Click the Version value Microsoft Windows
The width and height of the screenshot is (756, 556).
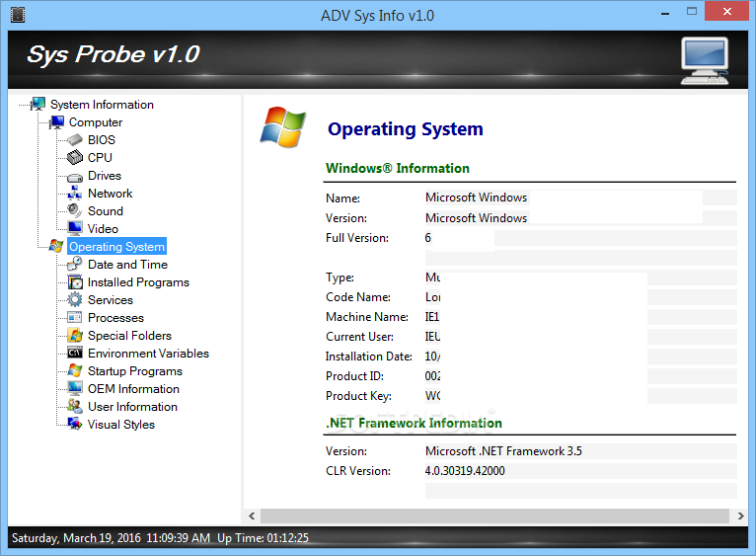(x=476, y=218)
